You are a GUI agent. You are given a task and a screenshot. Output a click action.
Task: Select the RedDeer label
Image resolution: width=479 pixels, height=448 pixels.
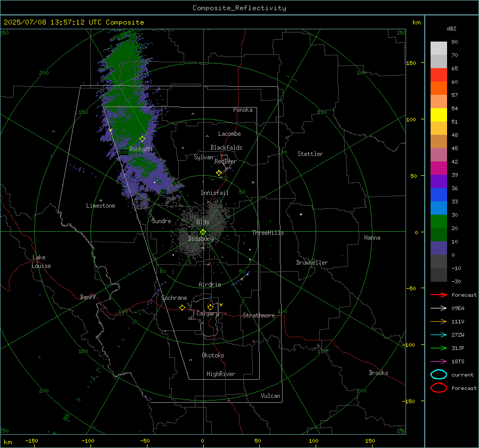(226, 161)
